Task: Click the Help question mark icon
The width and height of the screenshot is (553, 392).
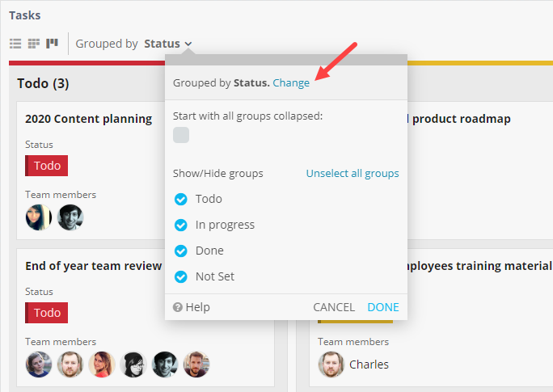Action: click(177, 307)
